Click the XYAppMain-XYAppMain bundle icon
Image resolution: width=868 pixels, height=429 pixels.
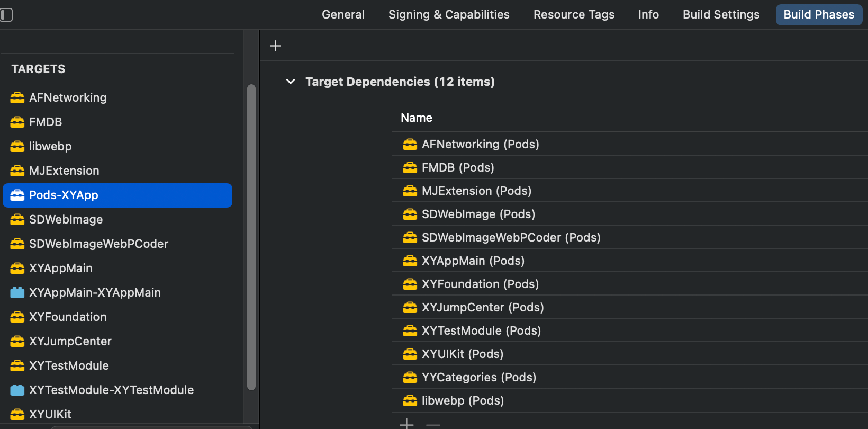[x=17, y=293]
